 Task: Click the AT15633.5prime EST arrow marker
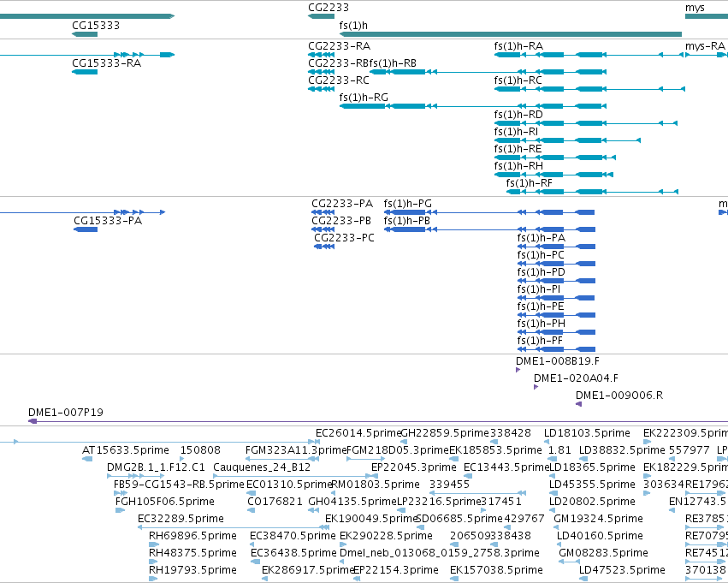(x=86, y=459)
